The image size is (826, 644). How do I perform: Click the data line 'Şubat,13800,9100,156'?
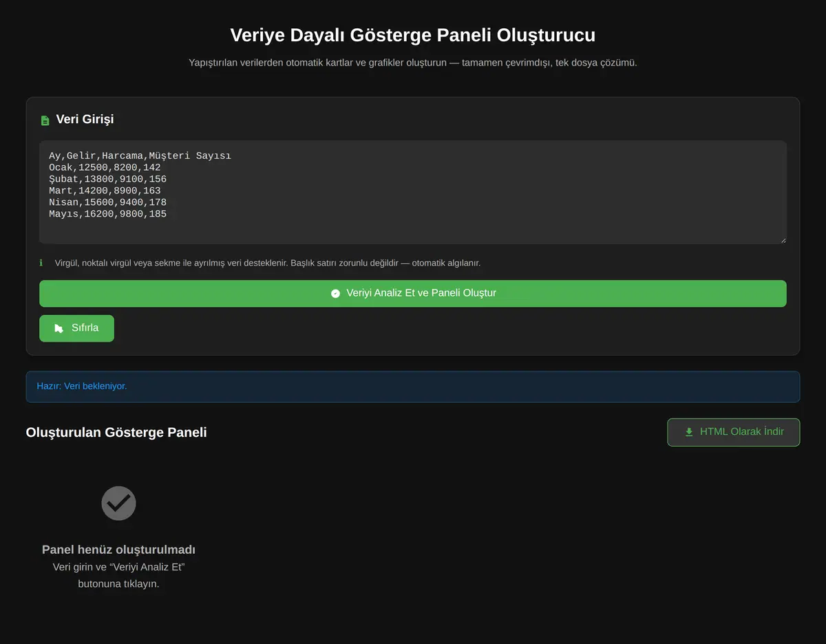tap(107, 179)
